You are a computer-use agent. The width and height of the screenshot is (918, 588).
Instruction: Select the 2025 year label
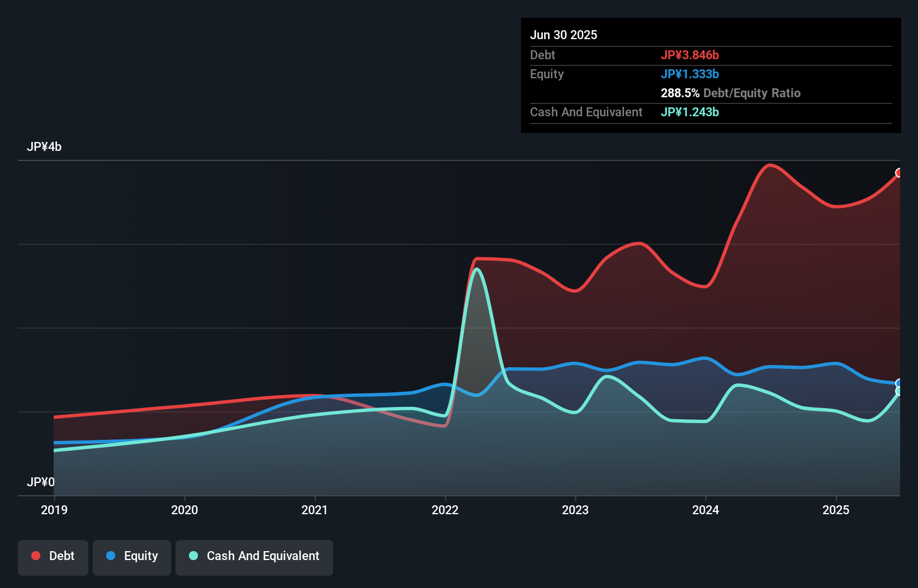point(835,510)
